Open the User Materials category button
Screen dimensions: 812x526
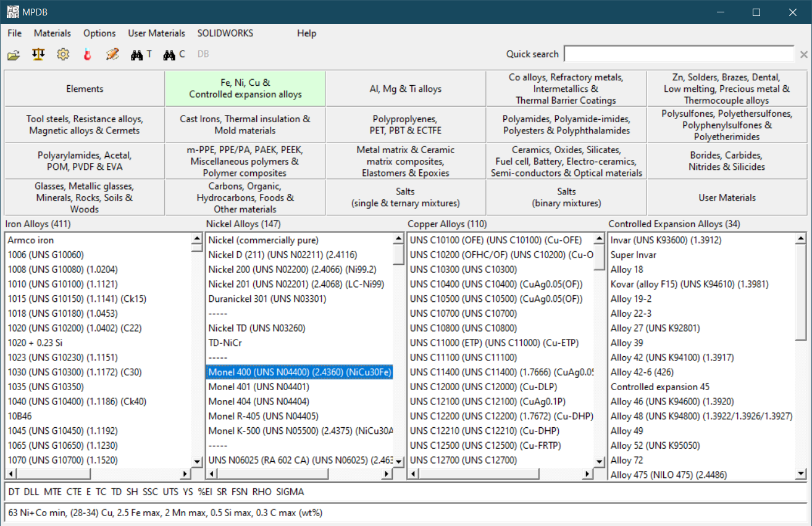[x=727, y=198]
